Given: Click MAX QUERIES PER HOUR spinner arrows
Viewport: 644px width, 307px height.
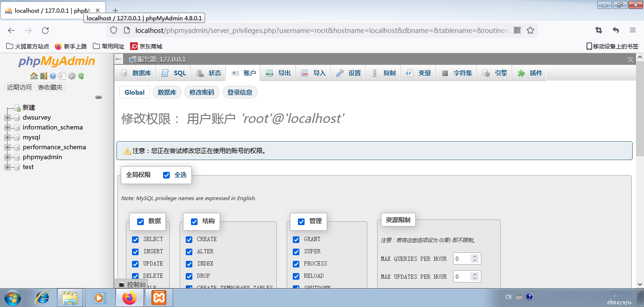Looking at the screenshot, I should click(475, 259).
